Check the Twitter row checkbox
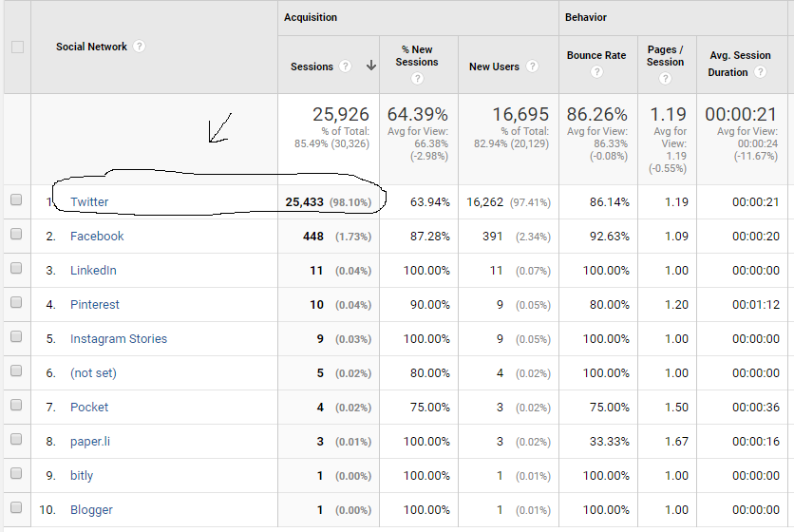 tap(16, 199)
